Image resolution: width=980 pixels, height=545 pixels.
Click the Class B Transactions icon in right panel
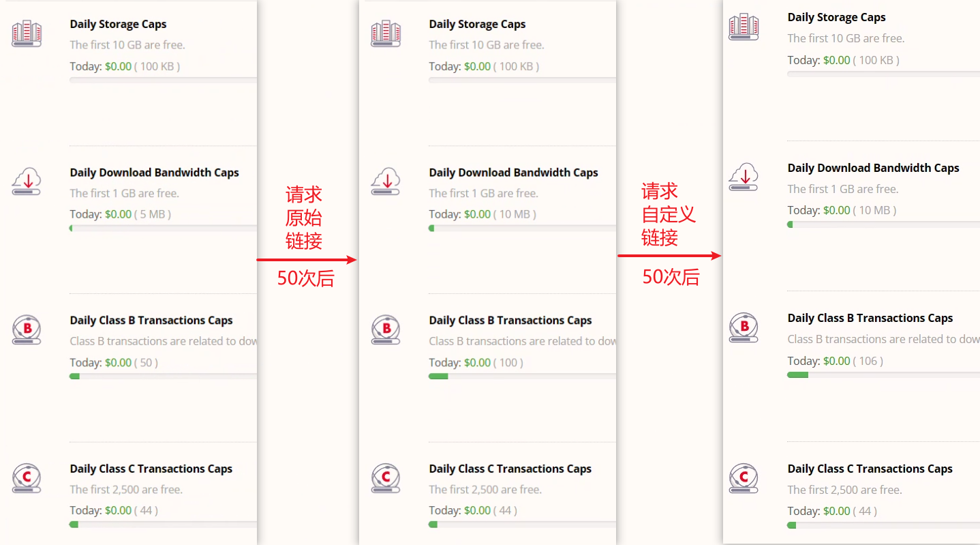744,327
